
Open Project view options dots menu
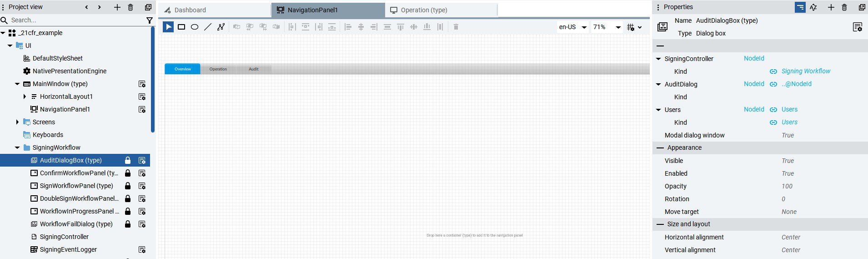(x=3, y=7)
